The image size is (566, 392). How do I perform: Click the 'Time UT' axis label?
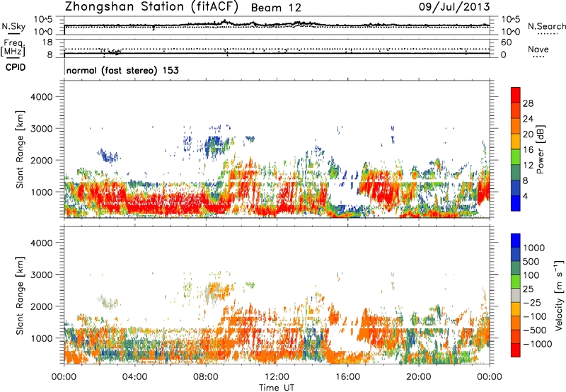(277, 388)
